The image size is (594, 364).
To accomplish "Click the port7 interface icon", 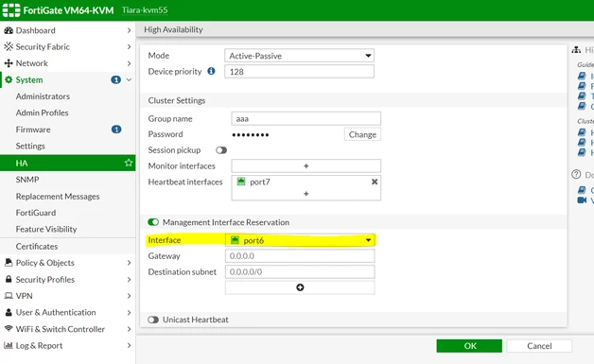I will [241, 182].
